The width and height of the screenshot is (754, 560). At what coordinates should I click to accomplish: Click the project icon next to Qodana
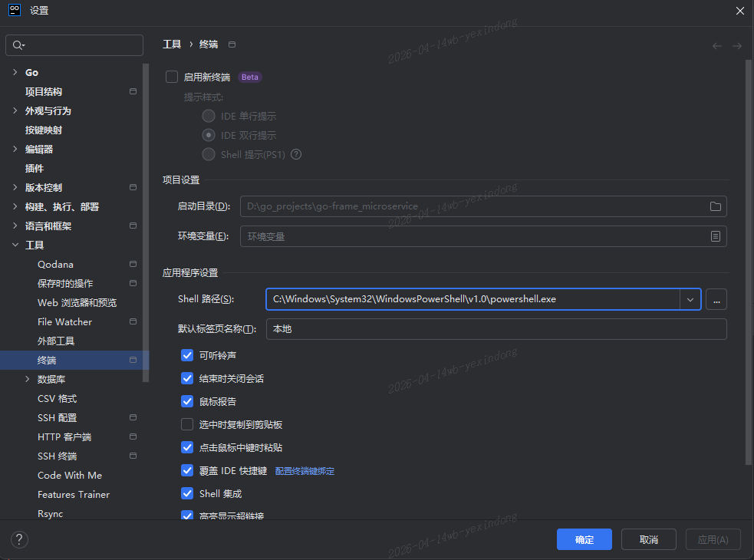pyautogui.click(x=133, y=264)
